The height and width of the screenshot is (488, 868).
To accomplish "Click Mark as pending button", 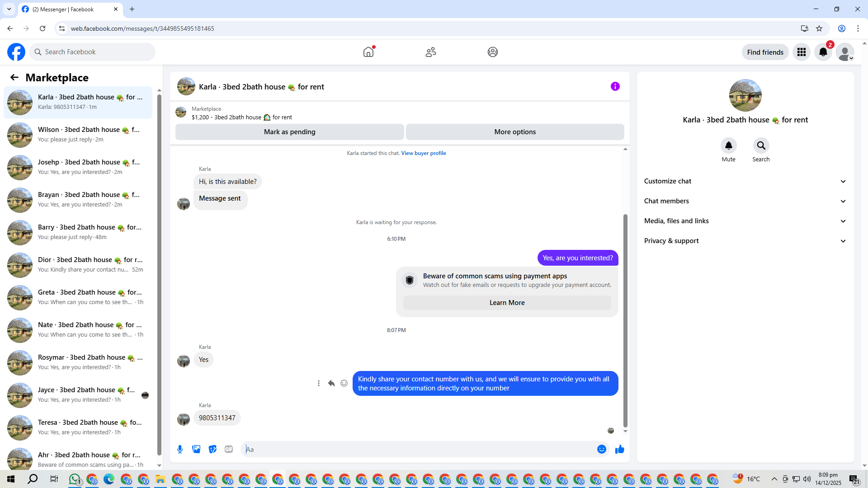I will (289, 132).
